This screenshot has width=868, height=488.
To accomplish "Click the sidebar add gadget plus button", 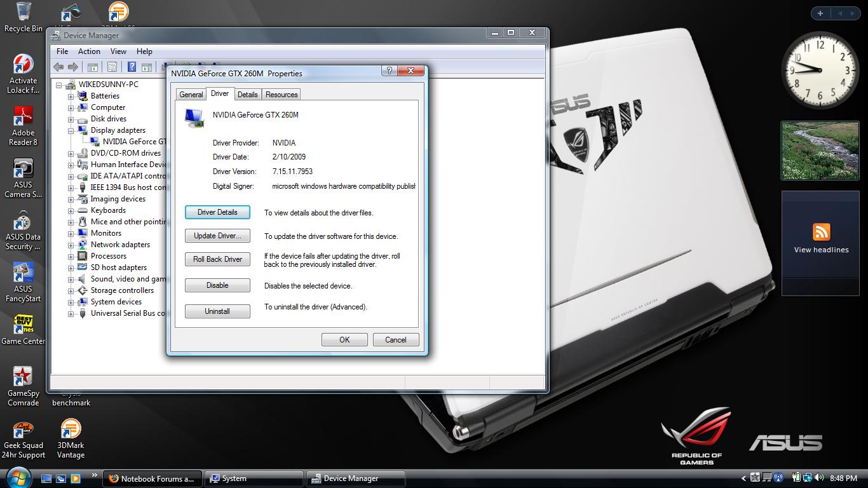I will point(820,13).
